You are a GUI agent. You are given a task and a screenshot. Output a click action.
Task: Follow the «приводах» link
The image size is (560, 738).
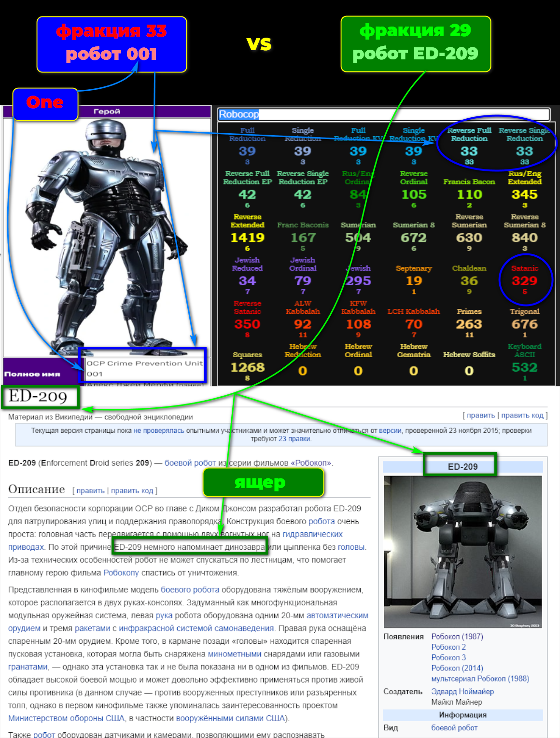pyautogui.click(x=26, y=547)
